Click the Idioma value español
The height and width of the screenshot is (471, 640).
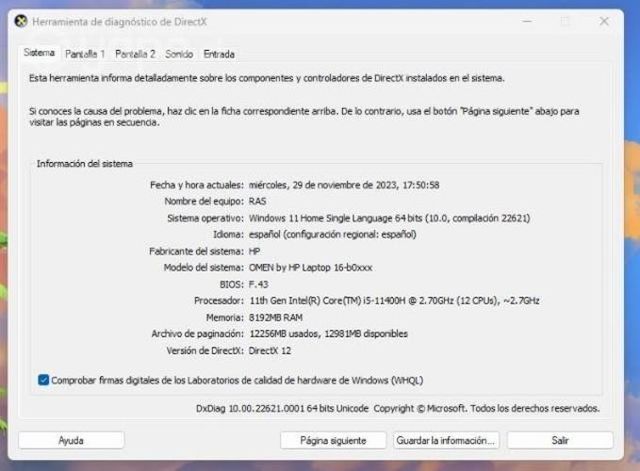(x=333, y=234)
